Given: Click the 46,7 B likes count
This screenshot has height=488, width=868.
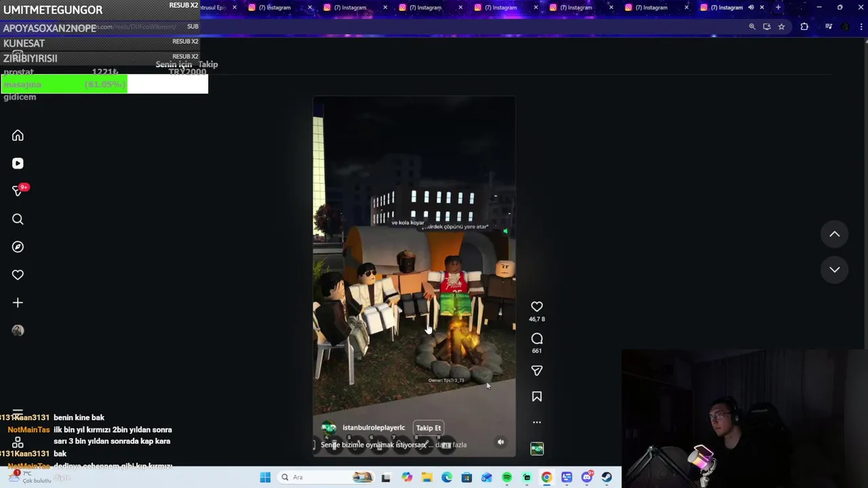Looking at the screenshot, I should pos(536,319).
